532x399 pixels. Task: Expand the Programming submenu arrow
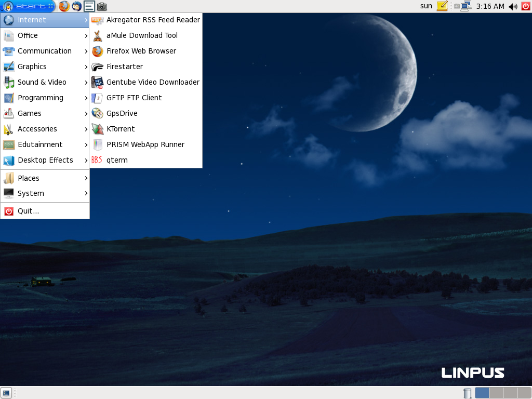[x=86, y=98]
